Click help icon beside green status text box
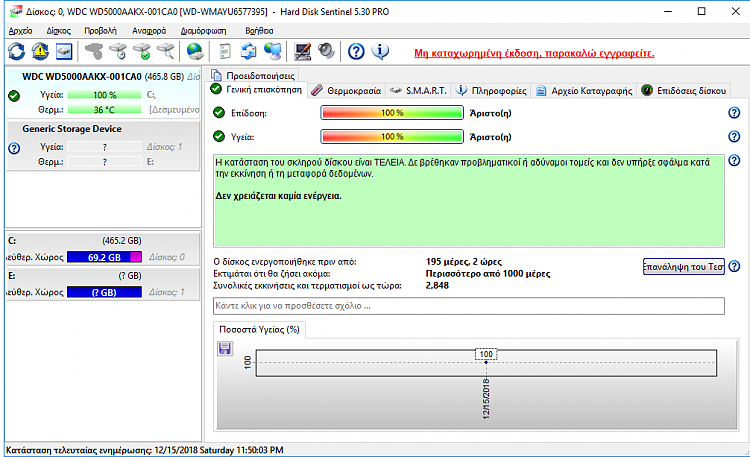Screen dimensions: 750x457 click(734, 160)
